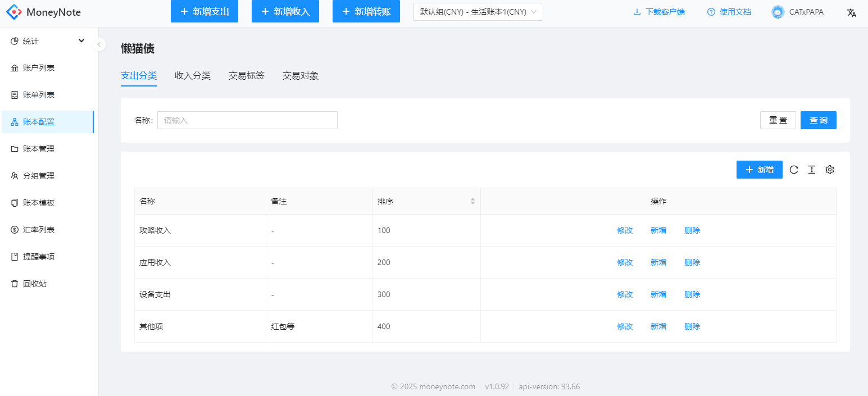Click 修改 for 应用收入 row
Image resolution: width=868 pixels, height=396 pixels.
click(x=625, y=262)
